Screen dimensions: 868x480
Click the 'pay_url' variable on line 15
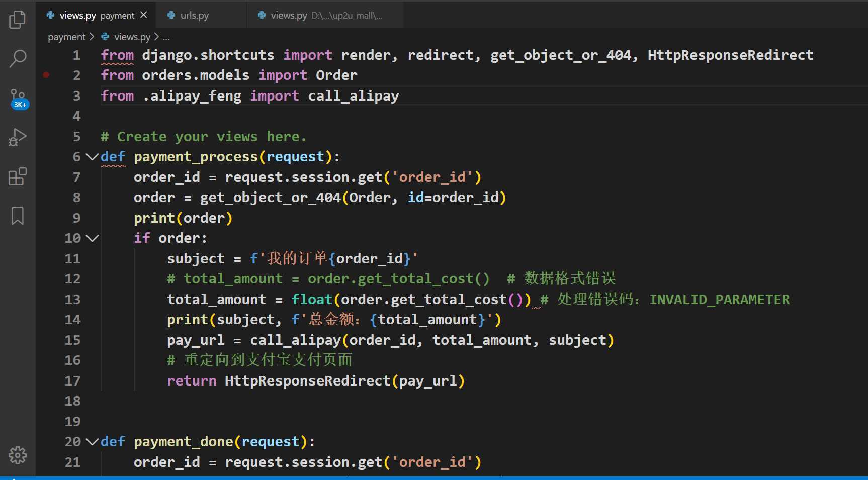point(196,340)
